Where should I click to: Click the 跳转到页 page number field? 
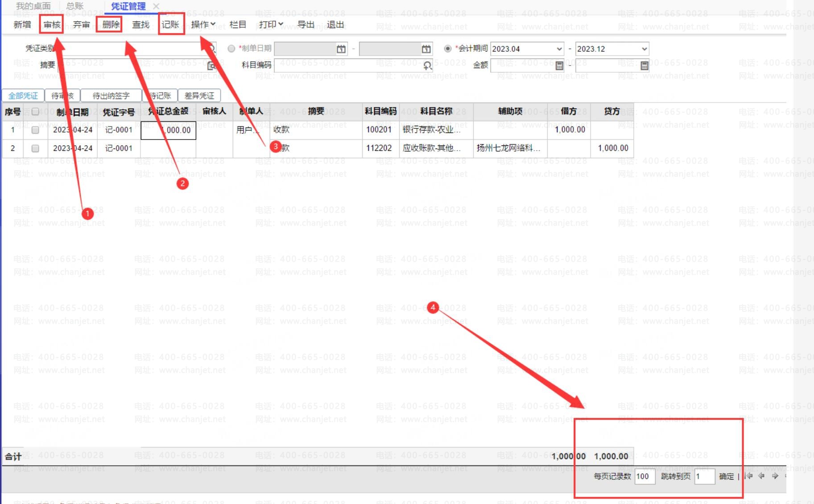[x=705, y=476]
